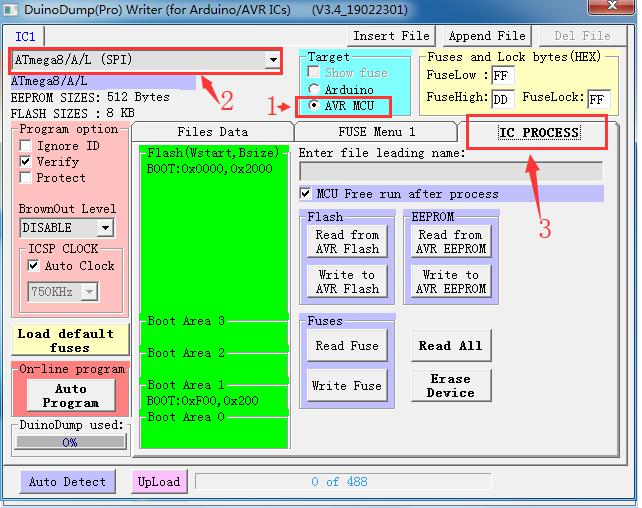Screen dimensions: 642x508
Task: Click the FuseHigh hex input field
Action: [x=503, y=99]
